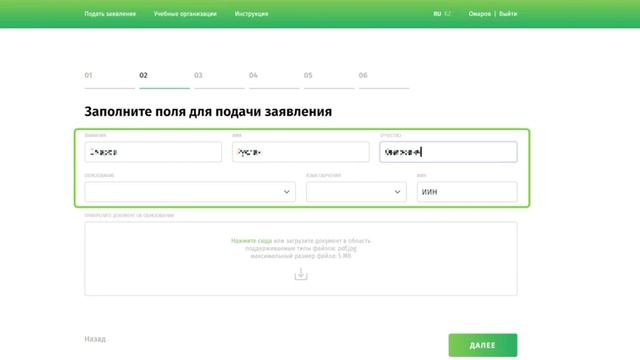Go back using the Назад link

(x=95, y=339)
